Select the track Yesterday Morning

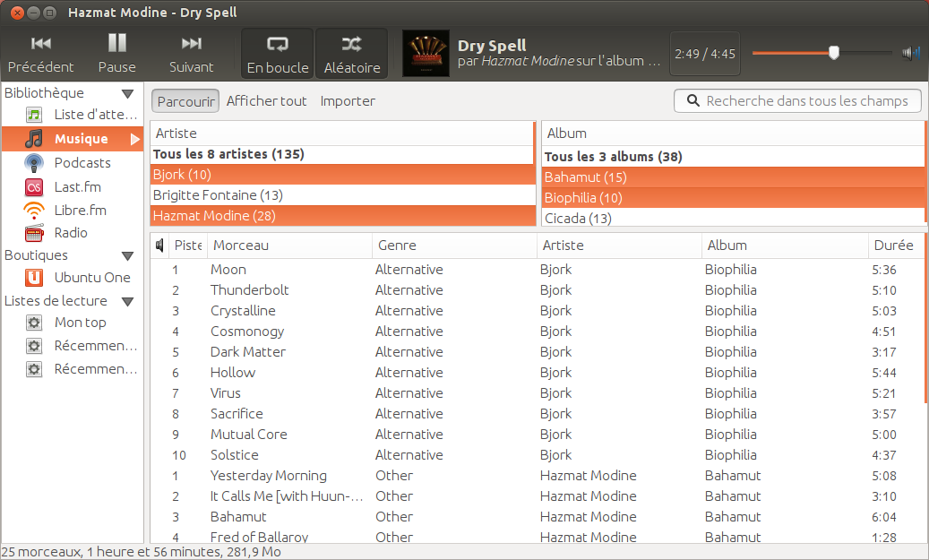pyautogui.click(x=537, y=476)
